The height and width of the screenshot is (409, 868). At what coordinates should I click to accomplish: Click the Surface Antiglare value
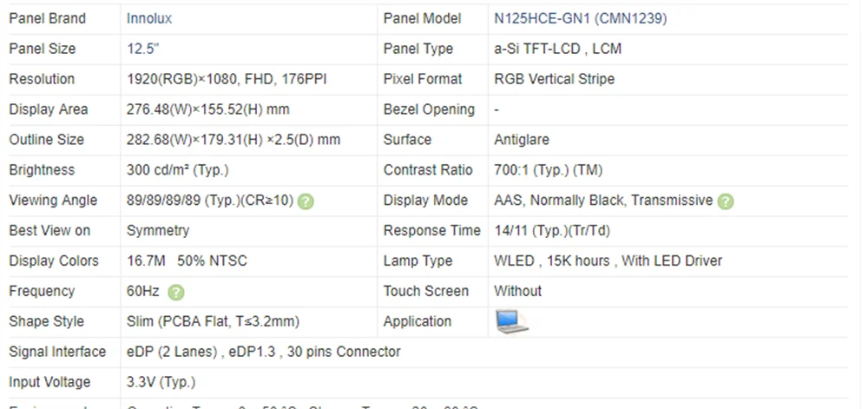tap(522, 140)
